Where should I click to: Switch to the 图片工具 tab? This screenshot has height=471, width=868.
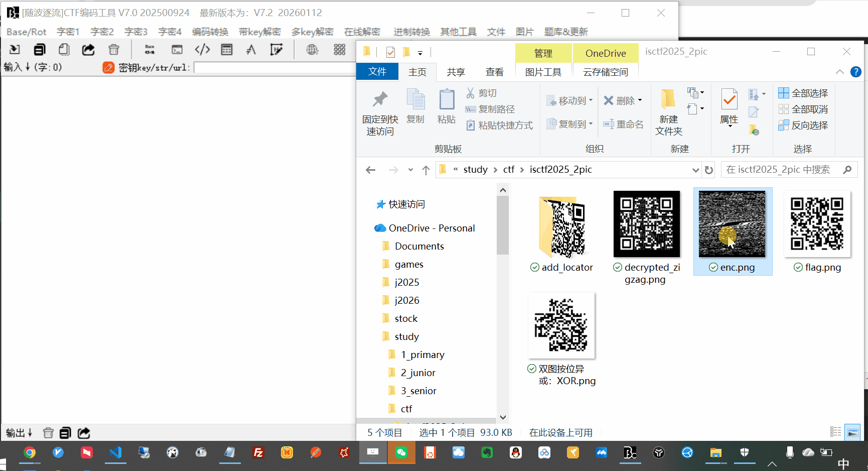[x=543, y=72]
